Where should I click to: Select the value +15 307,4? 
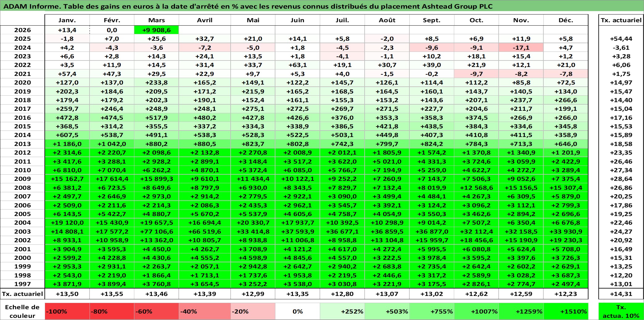(566, 188)
